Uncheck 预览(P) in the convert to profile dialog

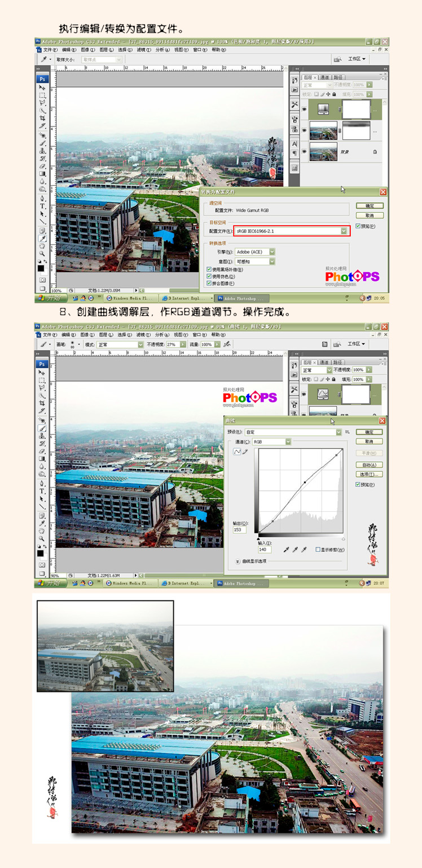358,226
